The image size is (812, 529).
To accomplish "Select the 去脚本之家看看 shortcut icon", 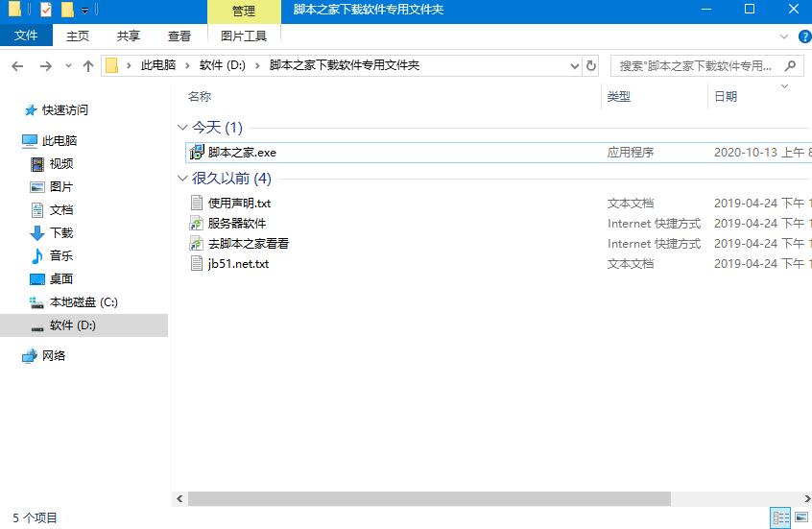I will (x=197, y=243).
